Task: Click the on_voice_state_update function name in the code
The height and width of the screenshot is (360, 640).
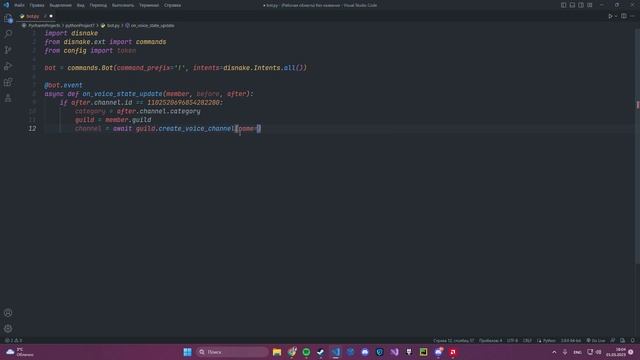Action: [x=122, y=94]
